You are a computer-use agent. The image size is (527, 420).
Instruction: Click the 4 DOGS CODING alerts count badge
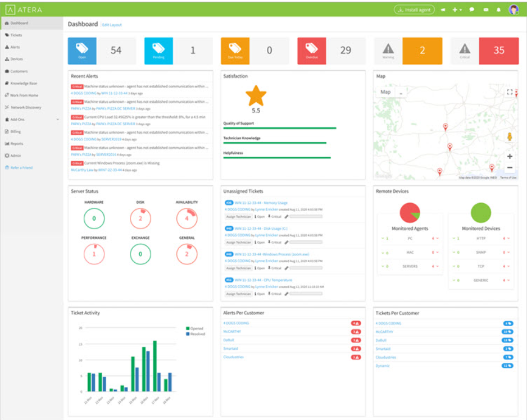356,323
